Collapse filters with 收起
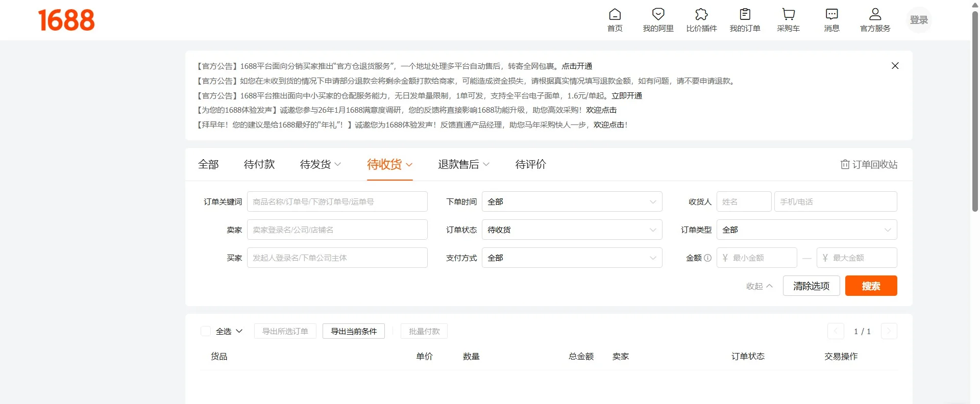 pos(759,286)
